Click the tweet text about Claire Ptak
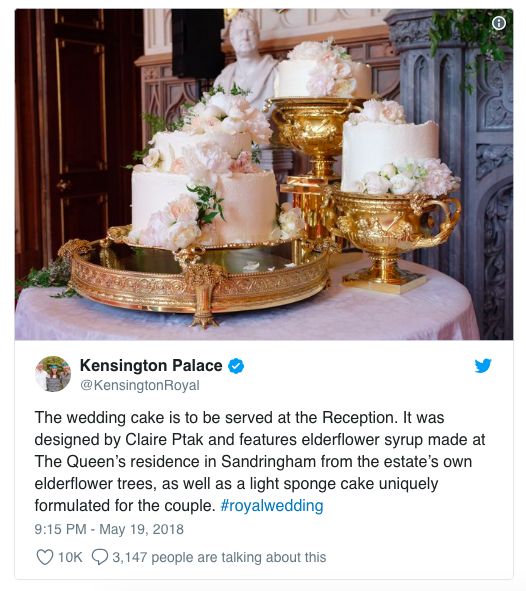Viewport: 526px width, 591px height. coord(260,461)
